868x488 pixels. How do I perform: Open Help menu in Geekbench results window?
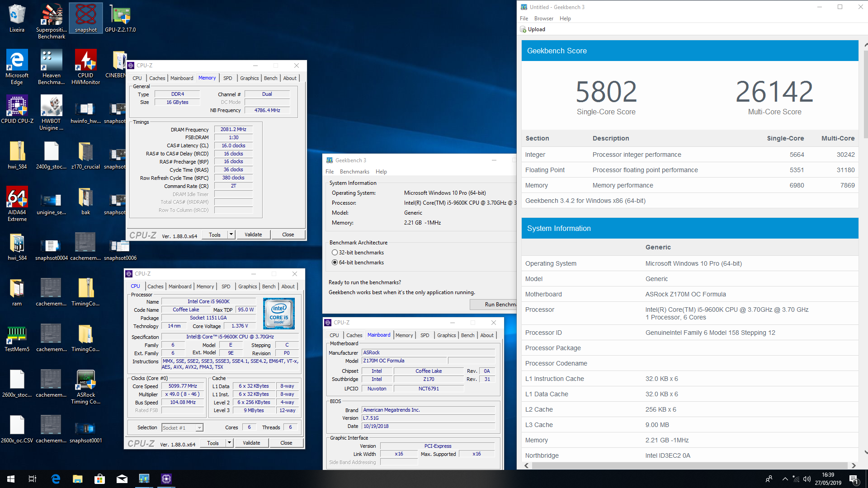coord(565,19)
